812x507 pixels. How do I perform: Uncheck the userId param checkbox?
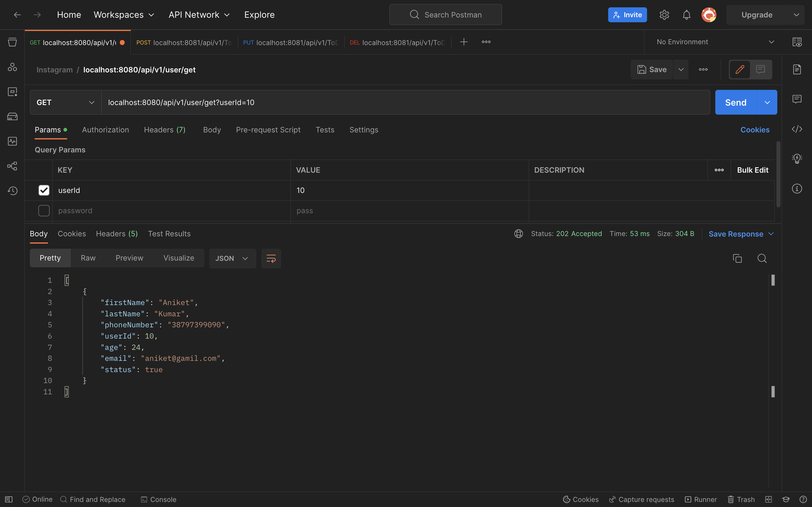[44, 190]
